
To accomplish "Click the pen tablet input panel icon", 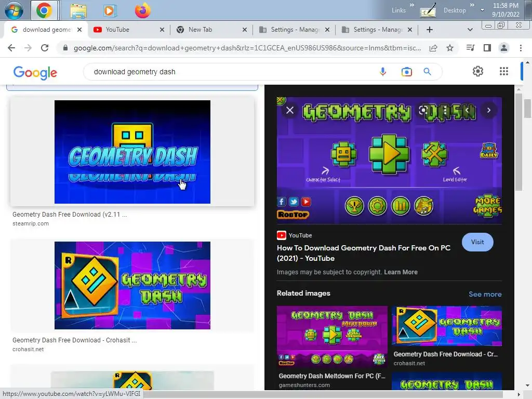I will (428, 10).
